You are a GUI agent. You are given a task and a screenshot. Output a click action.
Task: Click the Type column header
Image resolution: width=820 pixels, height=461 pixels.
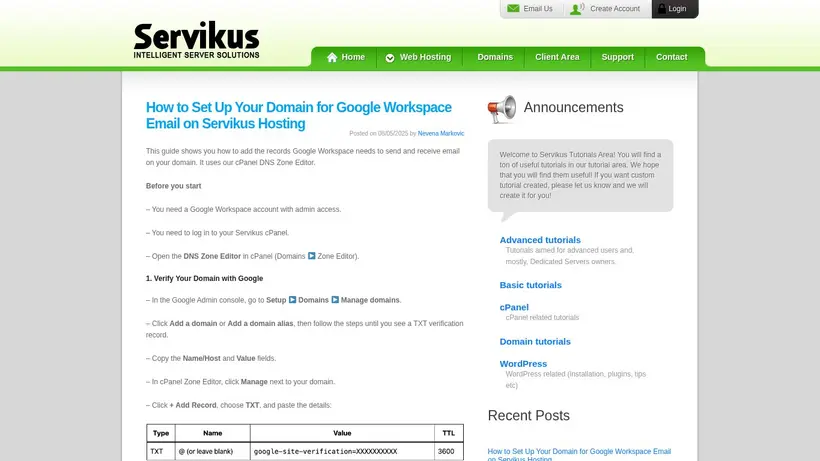click(x=161, y=433)
